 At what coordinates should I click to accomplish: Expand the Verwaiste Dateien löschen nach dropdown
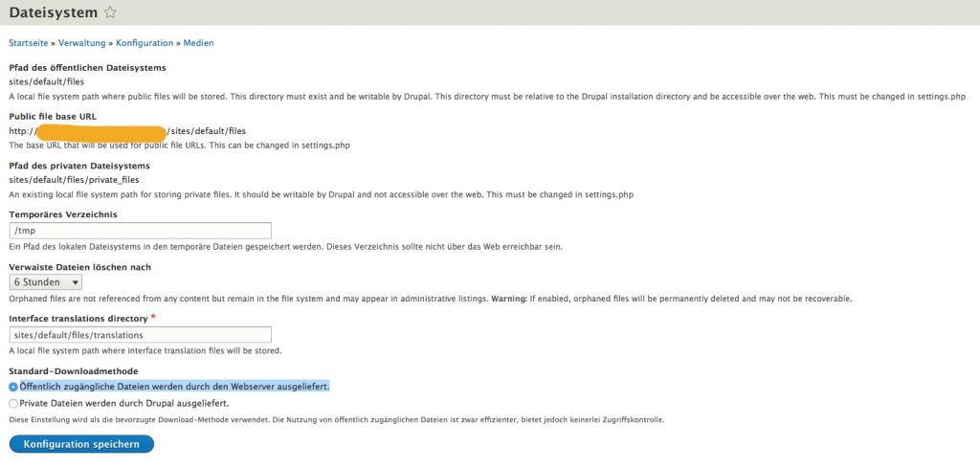tap(45, 282)
